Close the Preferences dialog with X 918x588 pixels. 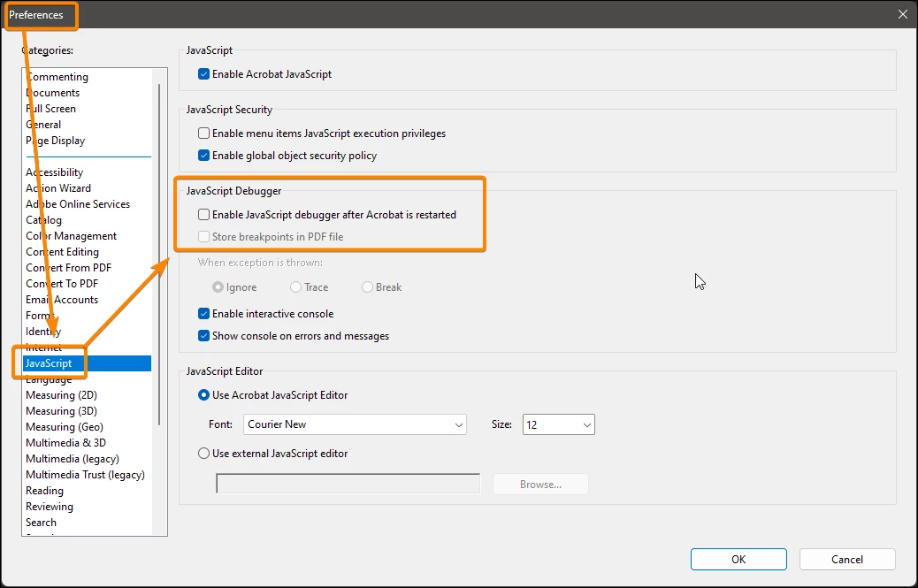[903, 15]
